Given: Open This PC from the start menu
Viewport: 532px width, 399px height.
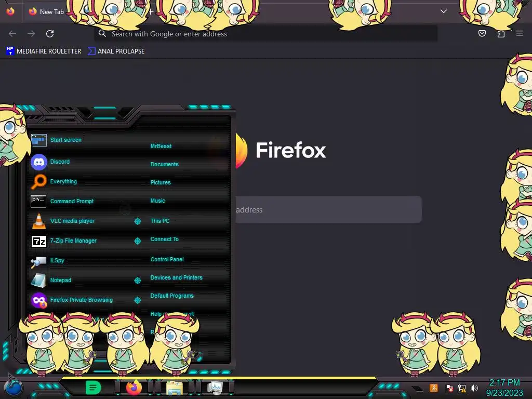Looking at the screenshot, I should 160,221.
